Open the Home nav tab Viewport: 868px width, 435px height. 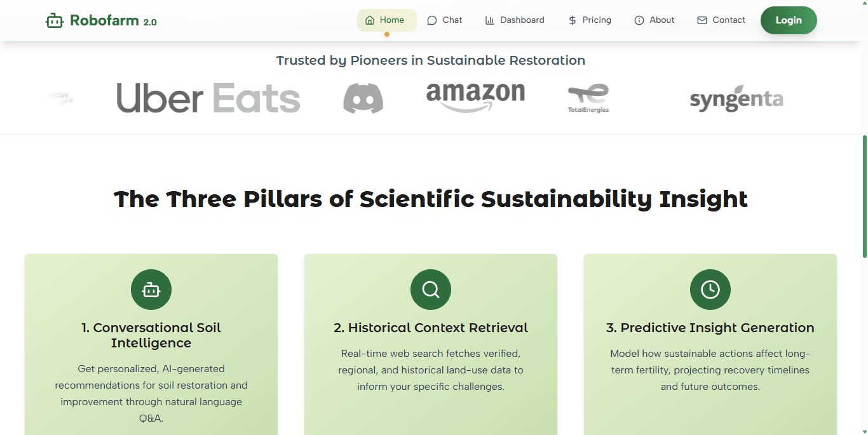(x=386, y=20)
